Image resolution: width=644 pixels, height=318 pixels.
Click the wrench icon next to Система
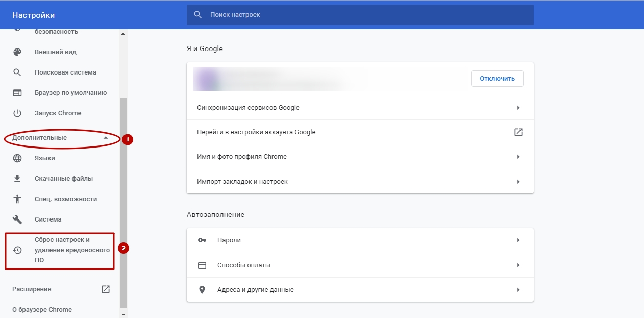(17, 219)
